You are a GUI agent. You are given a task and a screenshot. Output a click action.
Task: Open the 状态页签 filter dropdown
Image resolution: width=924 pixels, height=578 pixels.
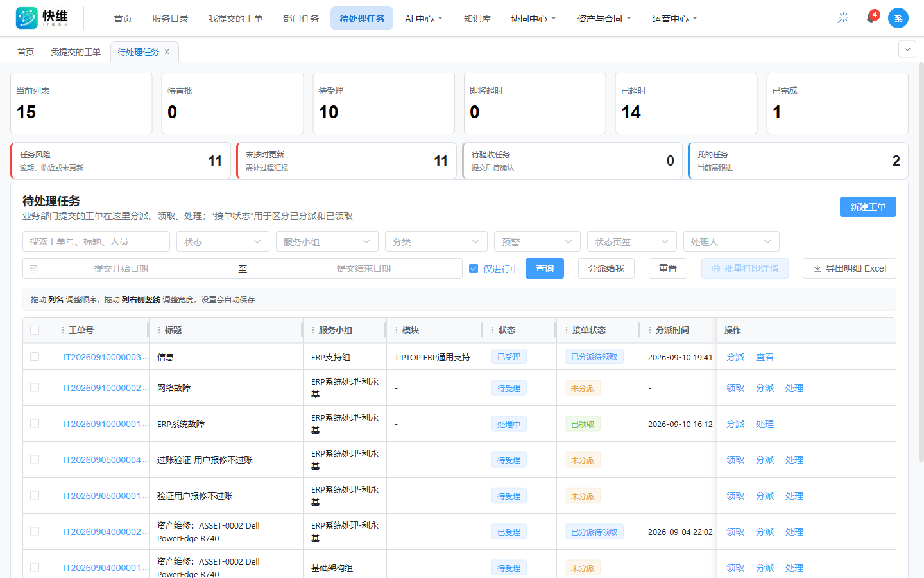click(632, 241)
